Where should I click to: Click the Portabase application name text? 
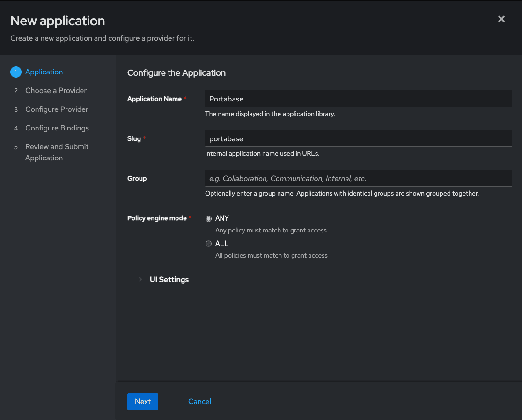[x=226, y=99]
